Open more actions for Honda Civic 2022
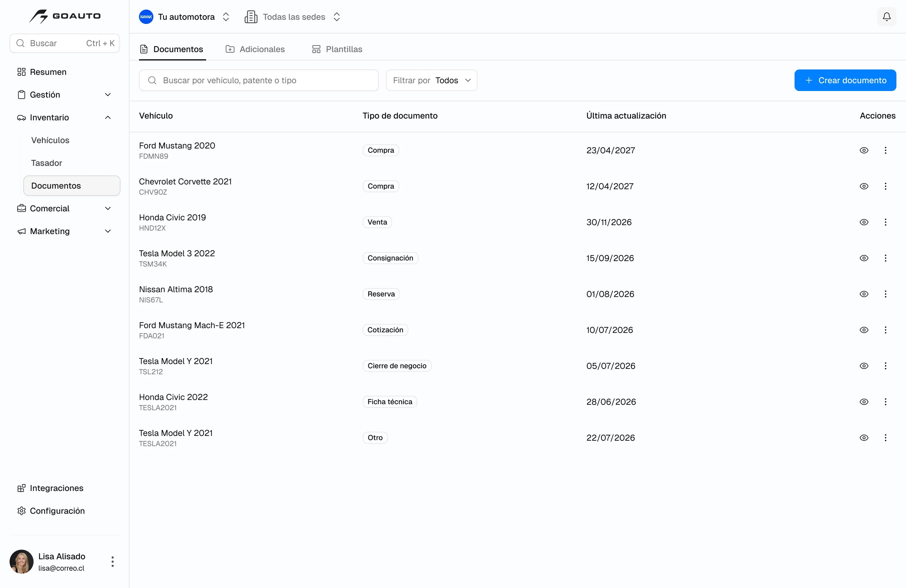This screenshot has height=588, width=906. tap(885, 402)
